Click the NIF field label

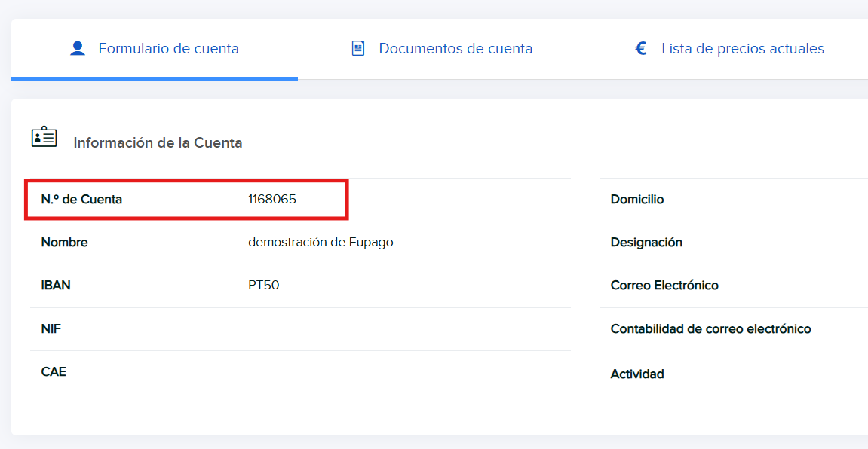(51, 329)
